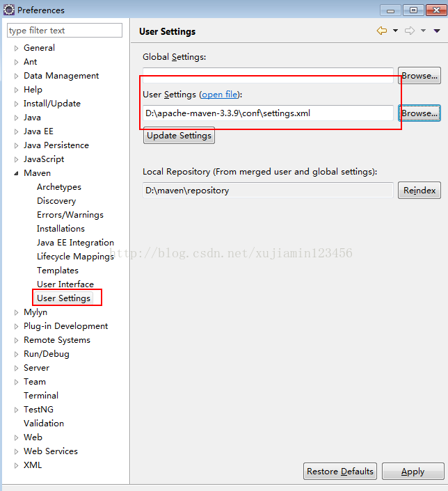Viewport: 448px width, 491px height.
Task: Collapse the Maven tree node
Action: 16,173
